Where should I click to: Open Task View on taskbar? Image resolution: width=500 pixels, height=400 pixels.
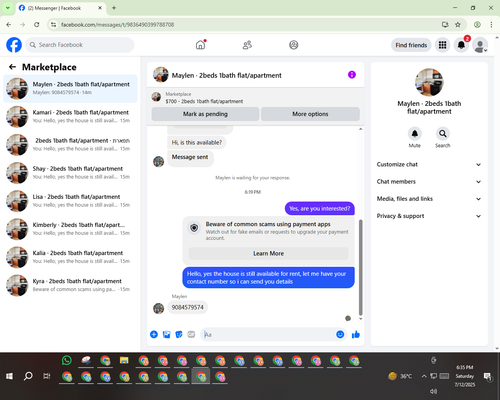47,376
